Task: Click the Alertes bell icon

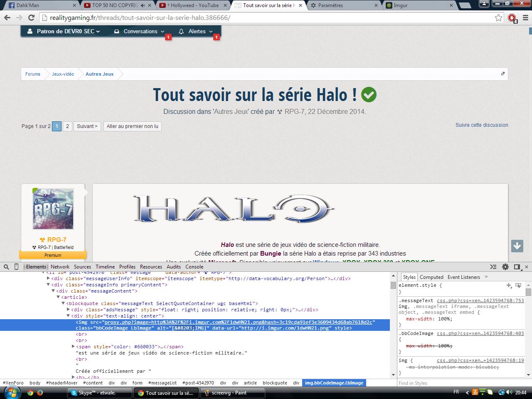Action: point(181,32)
